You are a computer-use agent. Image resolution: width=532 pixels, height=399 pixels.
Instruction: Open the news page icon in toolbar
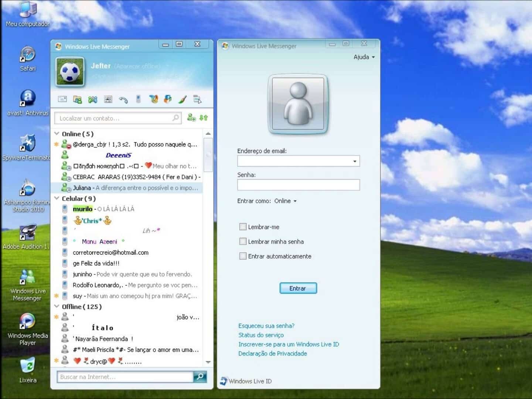click(x=108, y=99)
